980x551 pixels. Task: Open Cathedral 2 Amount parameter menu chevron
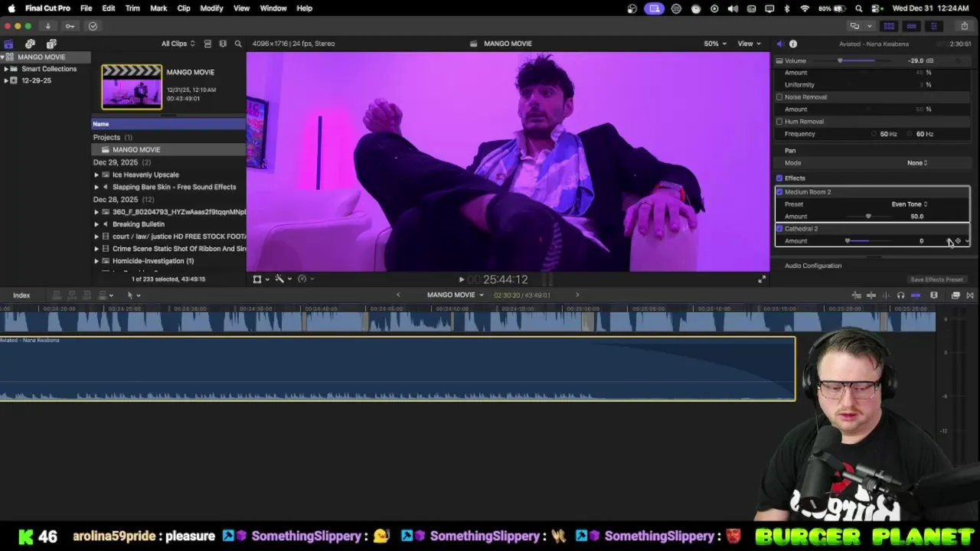point(967,241)
